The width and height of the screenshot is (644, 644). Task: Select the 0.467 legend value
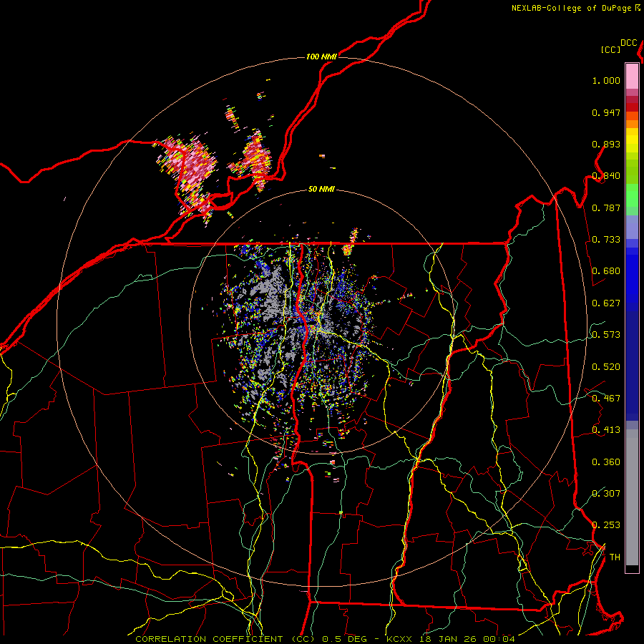tap(606, 399)
